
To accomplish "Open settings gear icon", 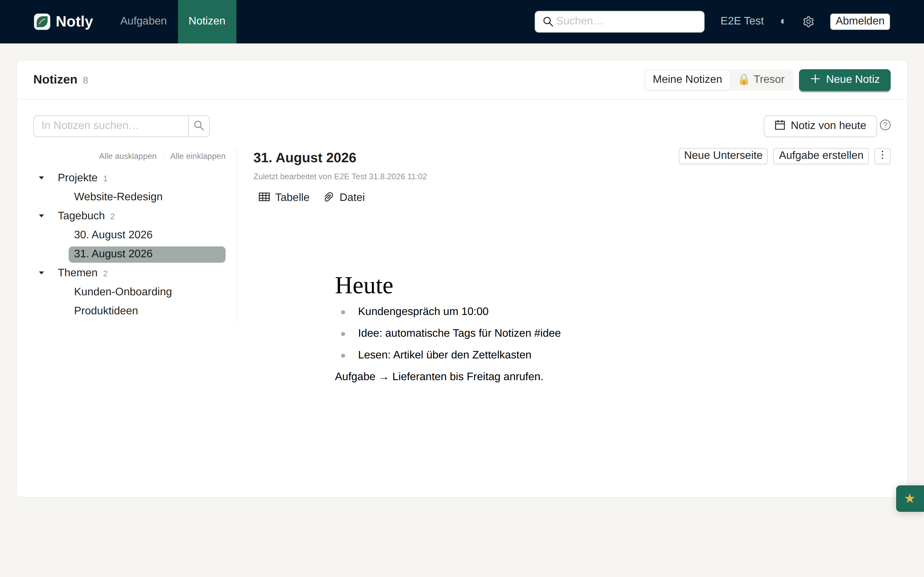I will [808, 21].
